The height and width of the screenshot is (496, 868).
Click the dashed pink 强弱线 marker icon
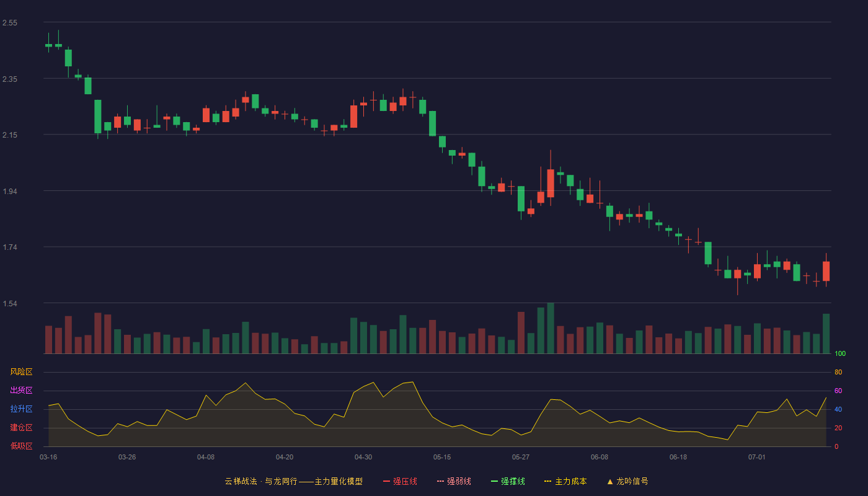(441, 481)
